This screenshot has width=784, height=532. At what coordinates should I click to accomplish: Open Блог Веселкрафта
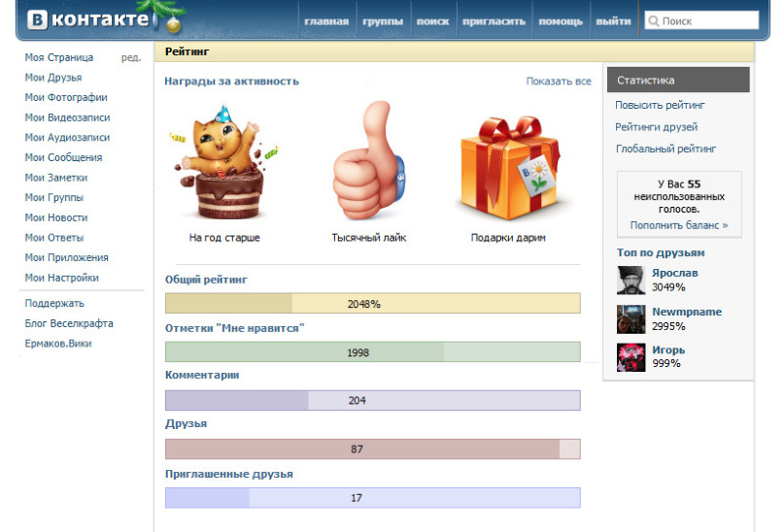[x=69, y=323]
